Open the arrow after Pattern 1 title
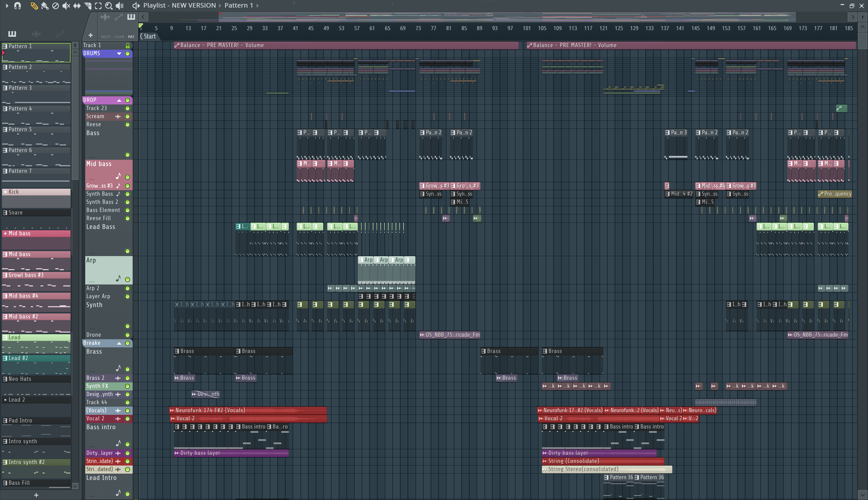The width and height of the screenshot is (868, 500). click(257, 6)
